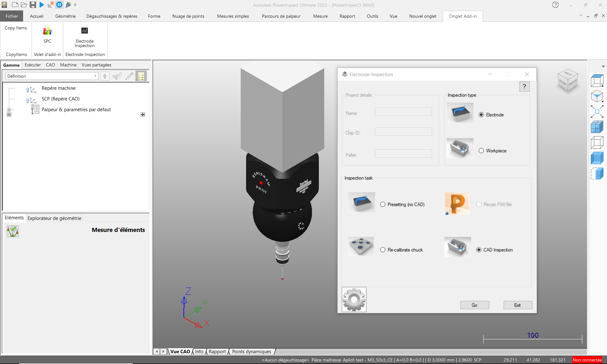Click the gear settings icon in dialog

click(354, 299)
